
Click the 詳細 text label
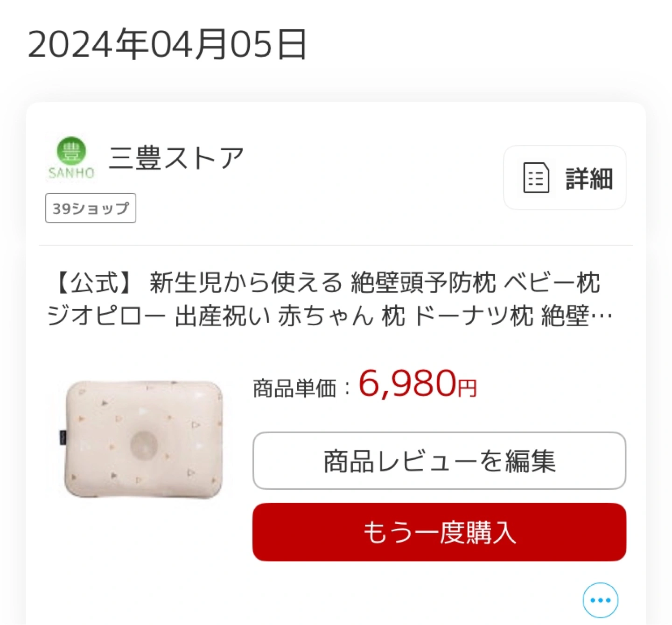point(589,179)
